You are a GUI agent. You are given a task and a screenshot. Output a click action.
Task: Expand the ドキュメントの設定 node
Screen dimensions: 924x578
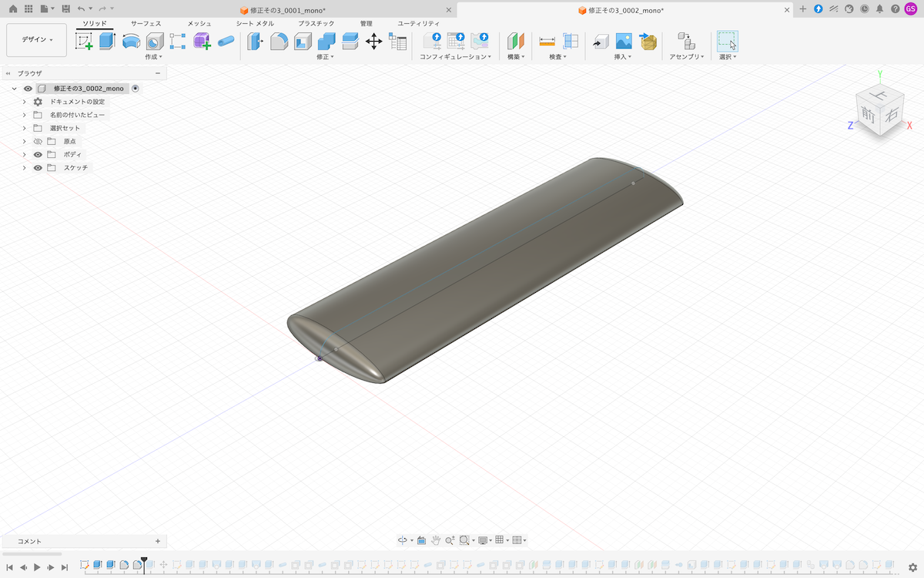tap(24, 102)
